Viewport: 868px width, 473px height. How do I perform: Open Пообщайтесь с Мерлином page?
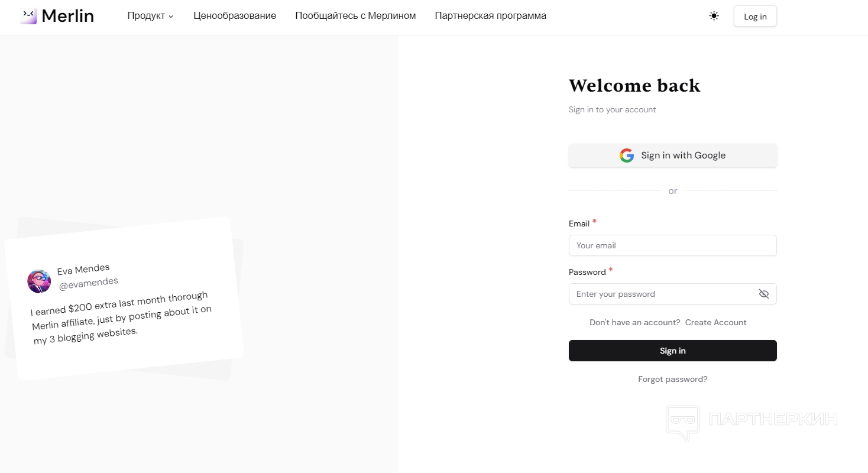pyautogui.click(x=355, y=16)
